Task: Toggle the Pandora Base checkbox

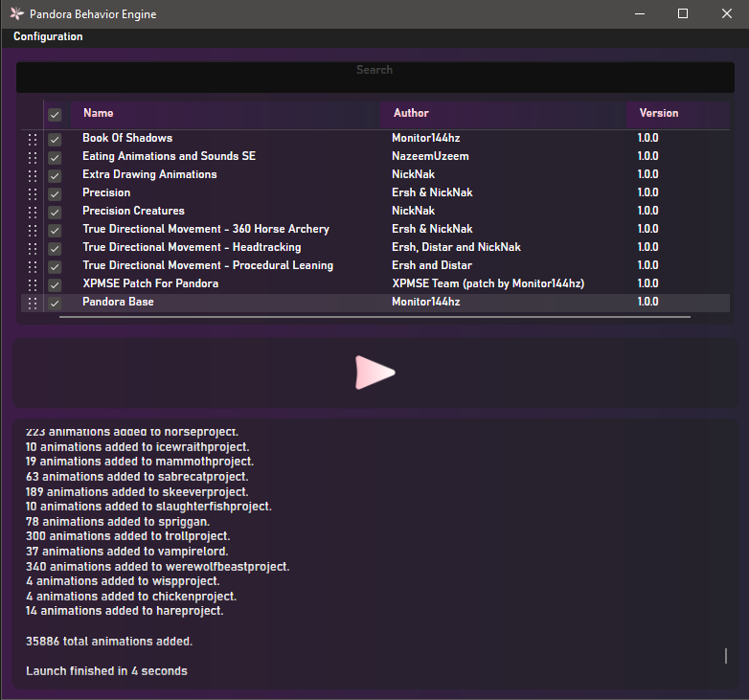Action: [55, 304]
